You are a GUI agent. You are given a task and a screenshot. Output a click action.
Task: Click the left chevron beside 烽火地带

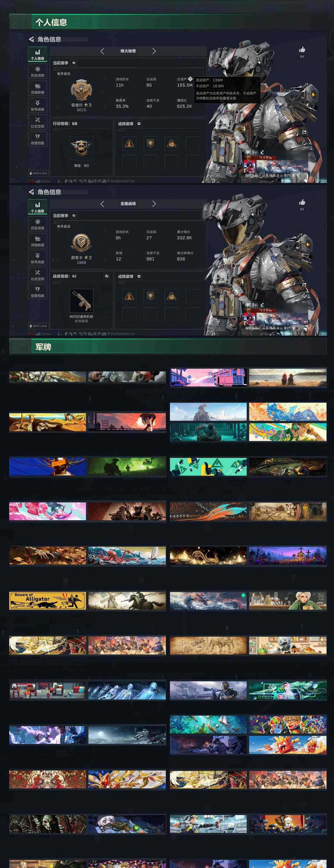[102, 51]
